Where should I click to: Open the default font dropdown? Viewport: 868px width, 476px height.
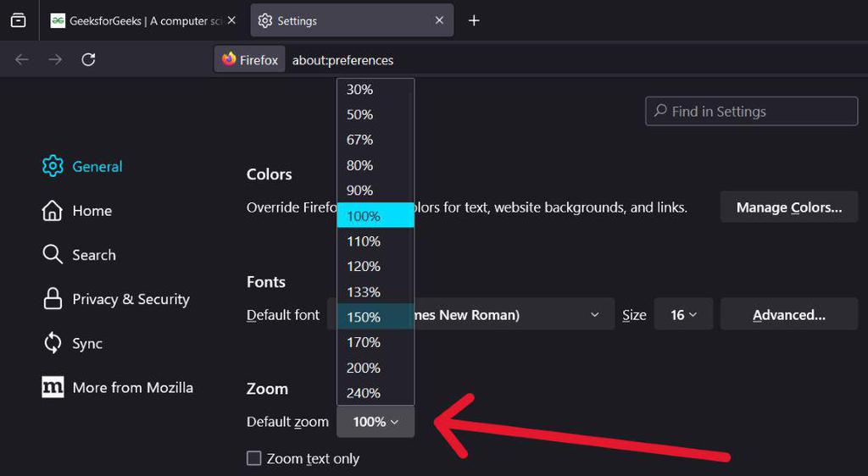pos(509,315)
